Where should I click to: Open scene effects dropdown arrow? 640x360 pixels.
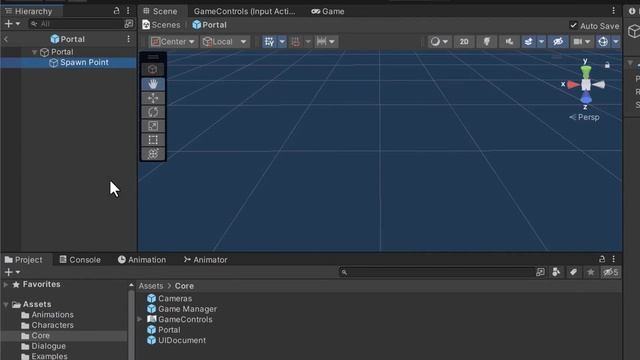tap(541, 42)
